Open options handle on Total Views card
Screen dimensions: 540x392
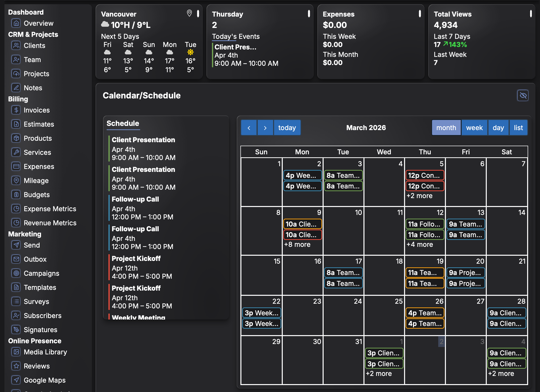(x=531, y=14)
